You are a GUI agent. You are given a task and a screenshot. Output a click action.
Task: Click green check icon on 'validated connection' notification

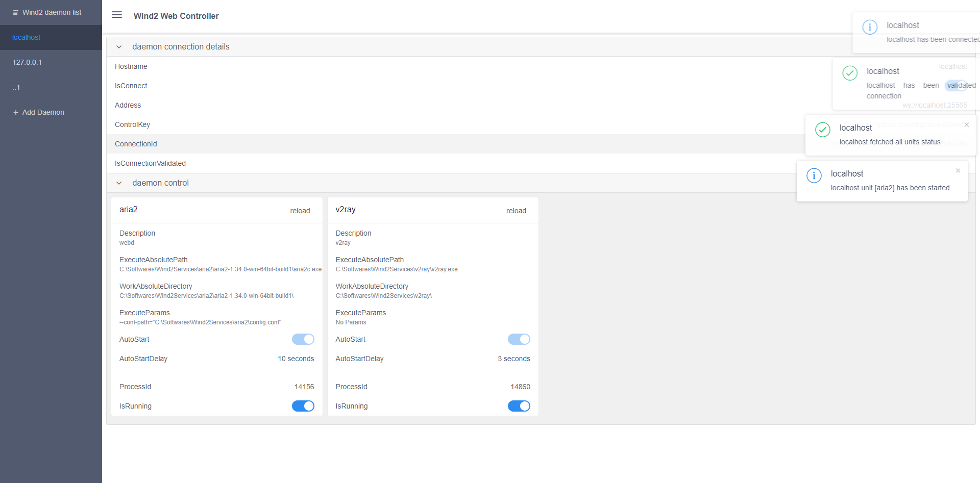click(850, 73)
